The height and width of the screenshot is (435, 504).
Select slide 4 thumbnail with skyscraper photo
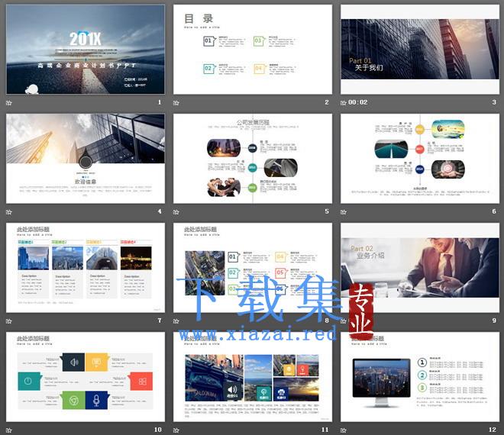pos(86,159)
